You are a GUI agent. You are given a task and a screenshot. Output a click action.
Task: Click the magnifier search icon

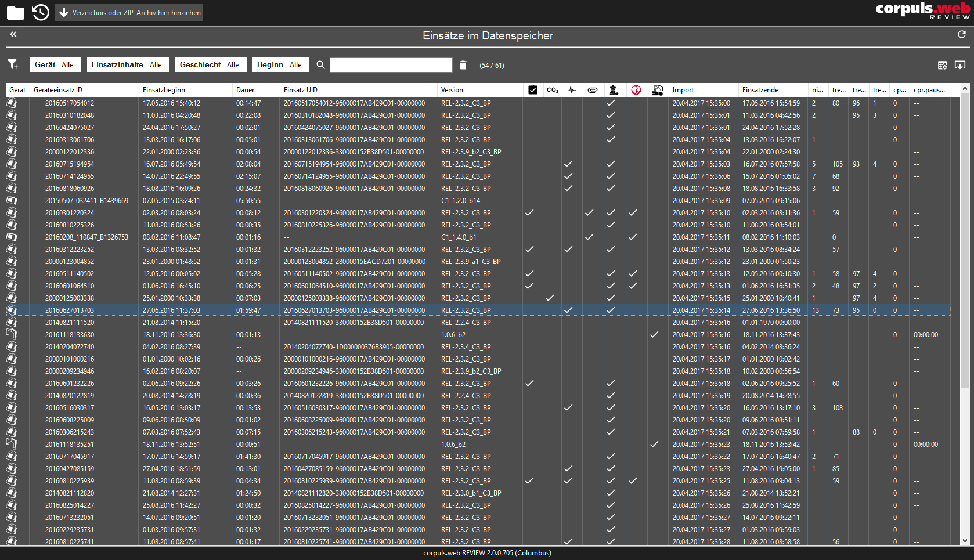[320, 65]
